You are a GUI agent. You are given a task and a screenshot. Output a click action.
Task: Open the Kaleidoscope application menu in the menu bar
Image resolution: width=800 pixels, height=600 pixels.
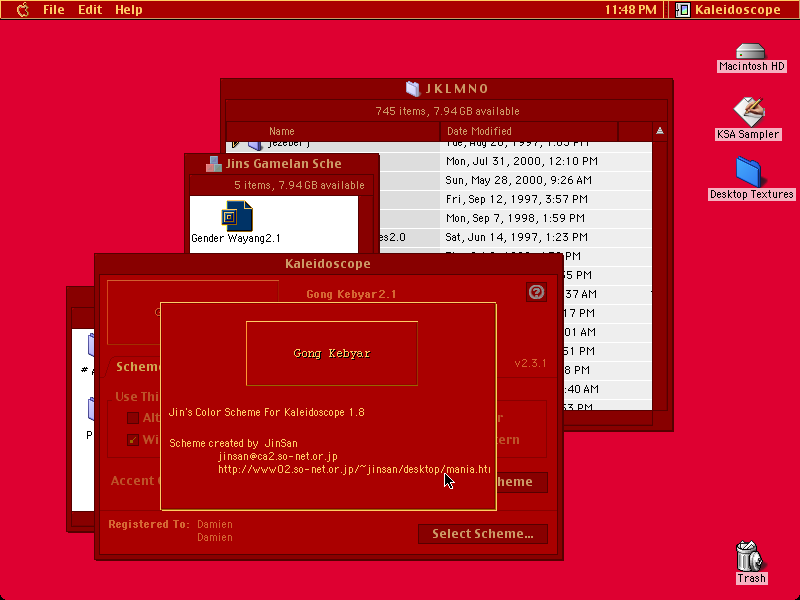729,10
